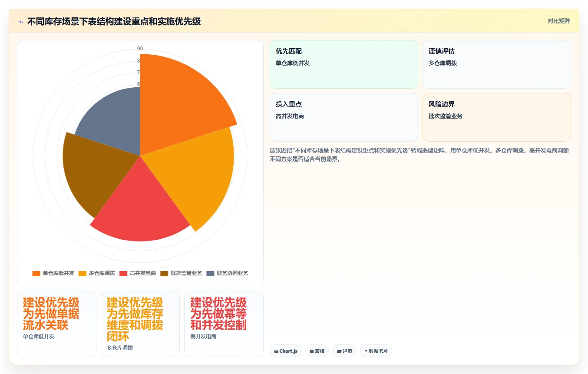588x374 pixels.
Task: Click the brown legend color box
Action: coord(164,273)
